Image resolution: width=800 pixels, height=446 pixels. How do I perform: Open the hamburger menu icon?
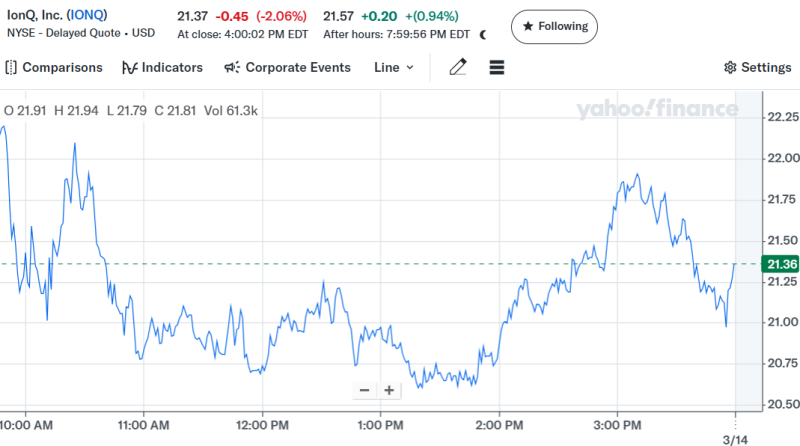(x=496, y=67)
